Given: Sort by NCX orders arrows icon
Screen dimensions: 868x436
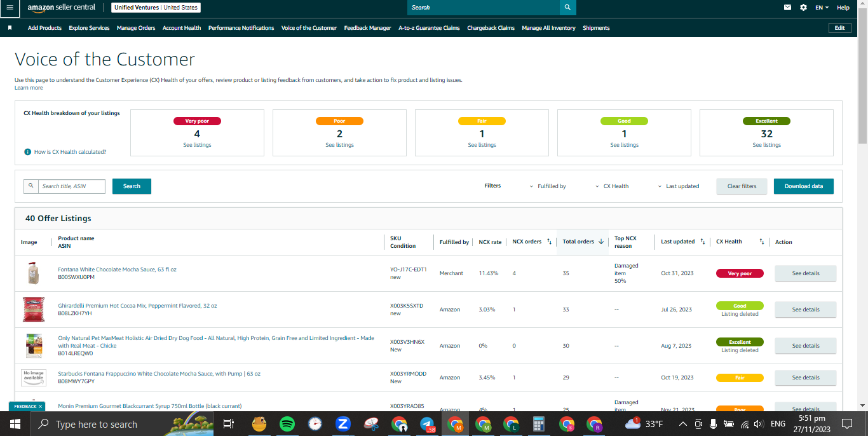Looking at the screenshot, I should (x=549, y=242).
